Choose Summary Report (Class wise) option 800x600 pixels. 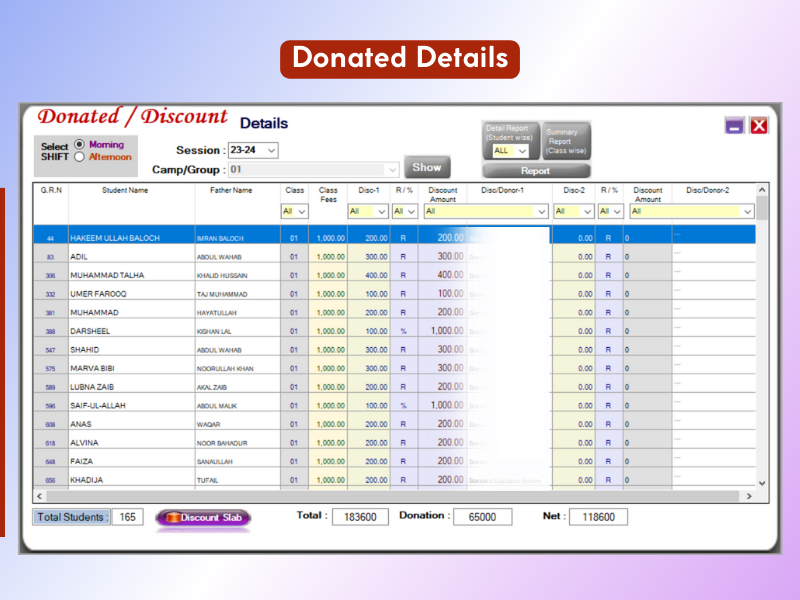(566, 141)
